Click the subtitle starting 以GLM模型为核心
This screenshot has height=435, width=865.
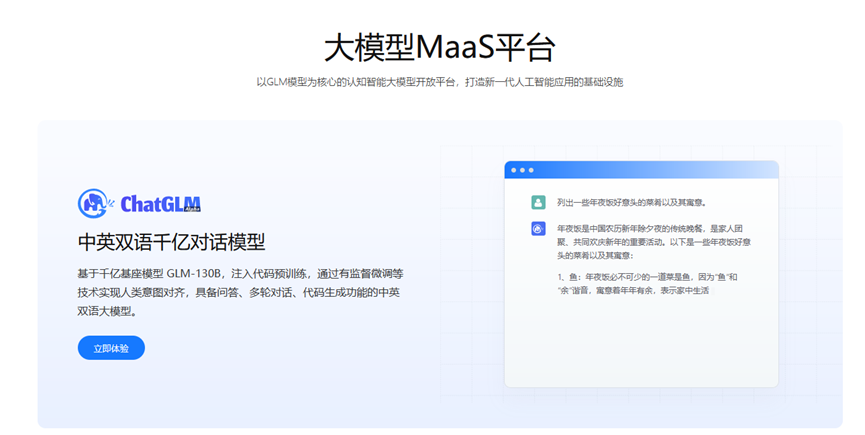tap(440, 82)
